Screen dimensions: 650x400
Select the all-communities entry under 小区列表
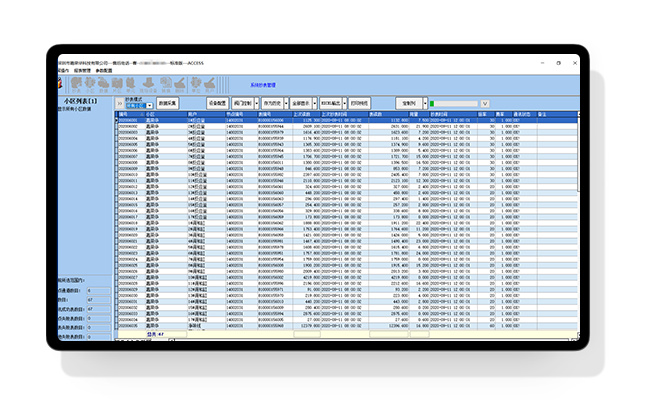(75, 109)
